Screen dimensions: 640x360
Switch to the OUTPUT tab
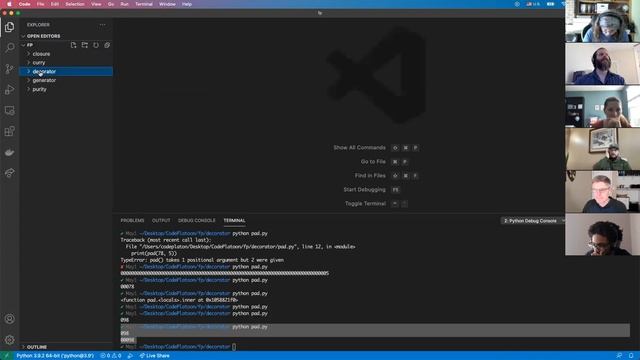click(x=161, y=220)
